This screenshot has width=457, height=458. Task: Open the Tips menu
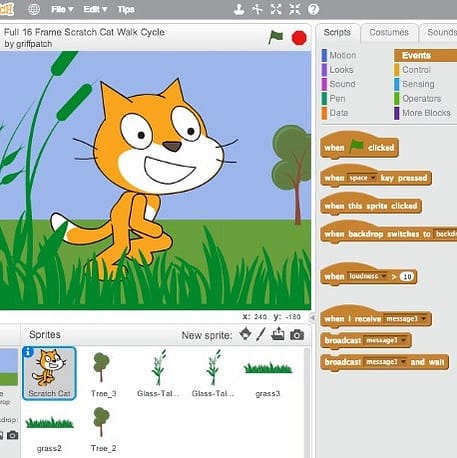[126, 9]
